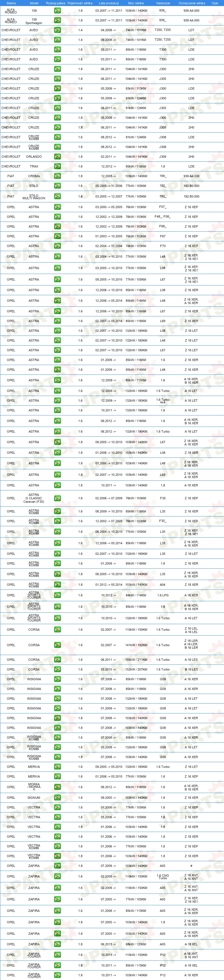The width and height of the screenshot is (224, 980).
Task: Click fuel icon in Opel Mokka / Mokka X row
Action: coord(57,787)
